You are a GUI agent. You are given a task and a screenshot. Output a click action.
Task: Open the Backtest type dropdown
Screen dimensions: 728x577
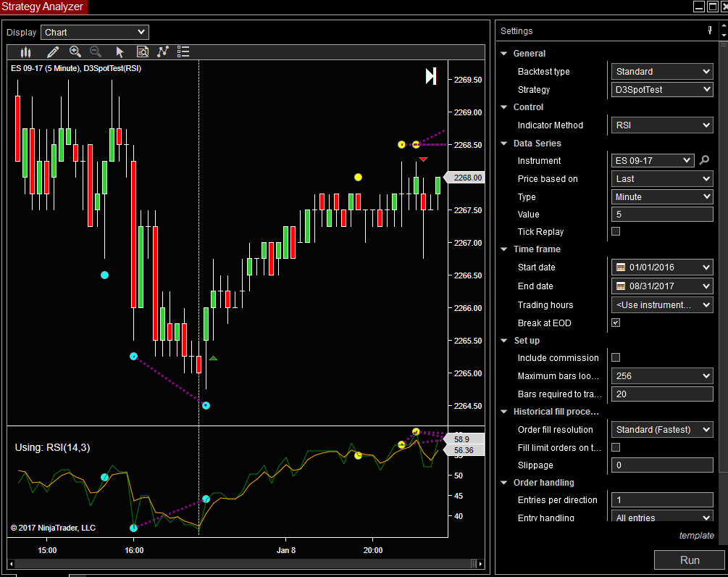click(x=662, y=72)
